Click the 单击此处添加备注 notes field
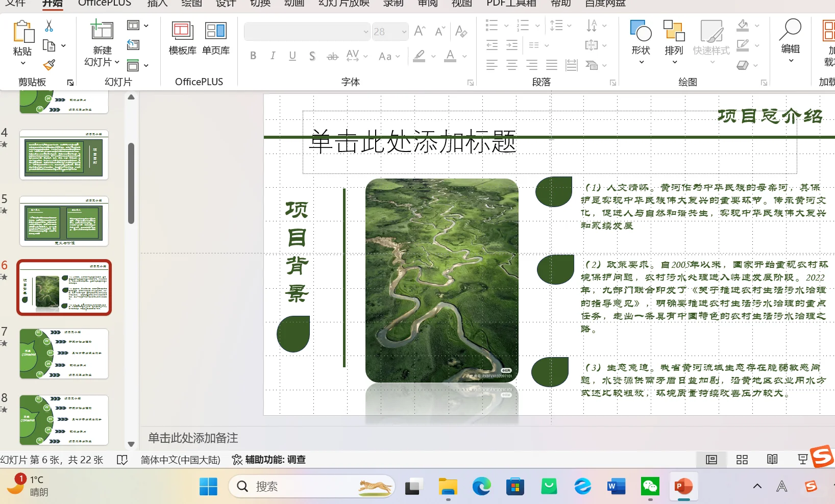 pyautogui.click(x=193, y=438)
